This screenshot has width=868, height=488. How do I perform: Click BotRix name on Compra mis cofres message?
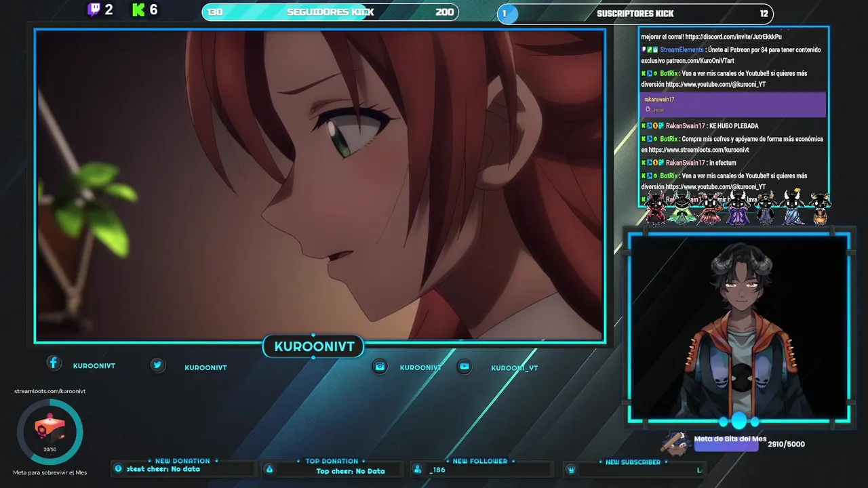(669, 139)
